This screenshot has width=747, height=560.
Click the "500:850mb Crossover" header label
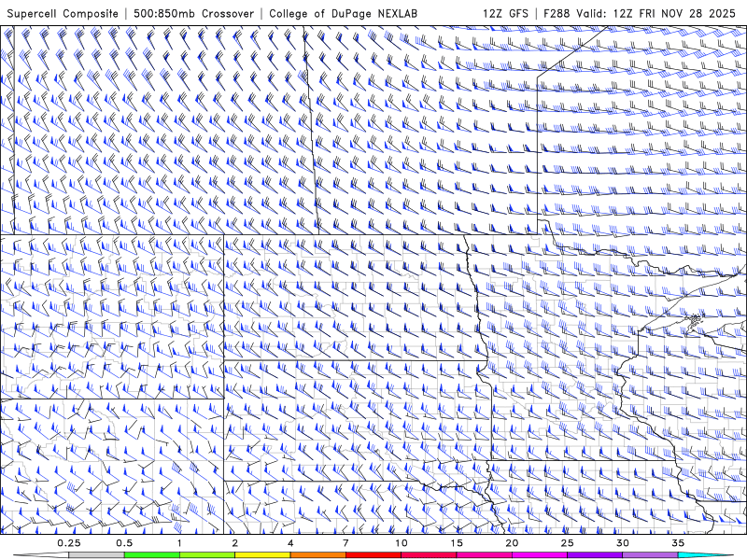click(194, 14)
